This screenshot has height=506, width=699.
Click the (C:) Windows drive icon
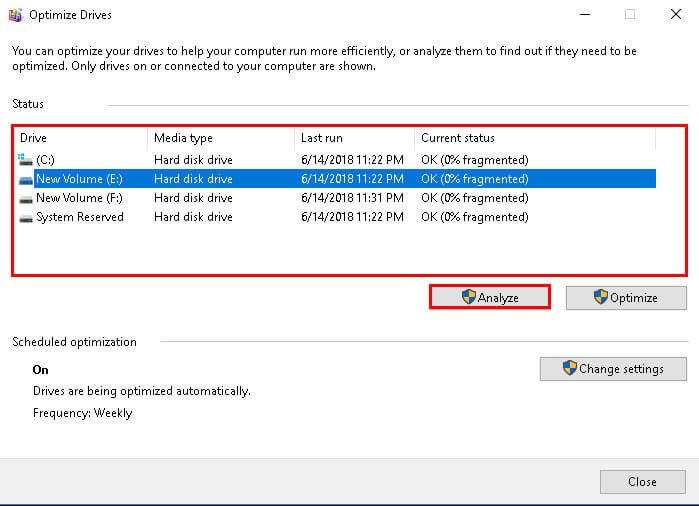[x=25, y=160]
